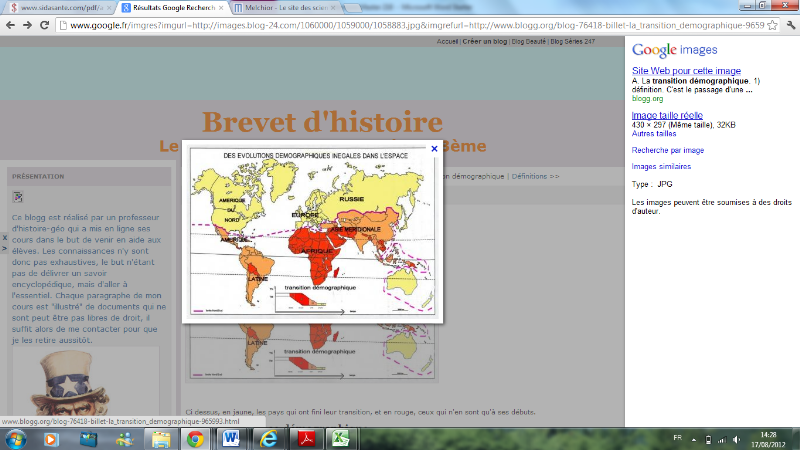Open Chrome from the taskbar
The width and height of the screenshot is (800, 450).
195,438
